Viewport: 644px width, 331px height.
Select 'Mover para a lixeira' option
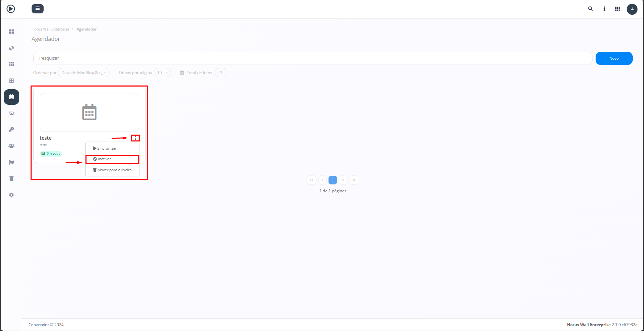tap(114, 170)
